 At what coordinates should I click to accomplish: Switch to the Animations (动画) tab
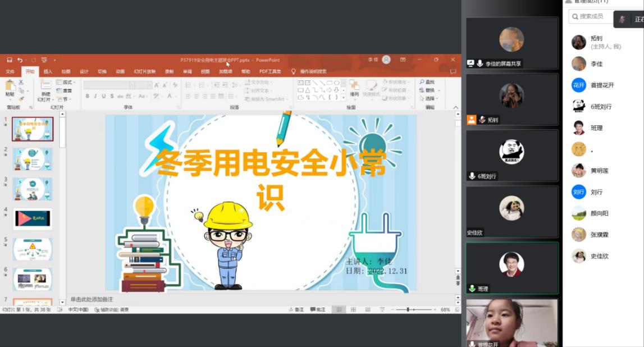tap(120, 71)
